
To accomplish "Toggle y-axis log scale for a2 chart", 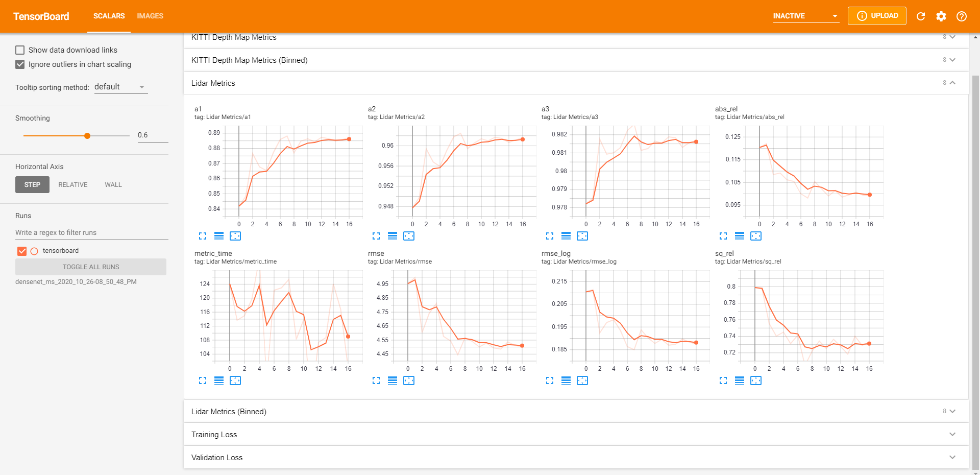I will (x=393, y=236).
